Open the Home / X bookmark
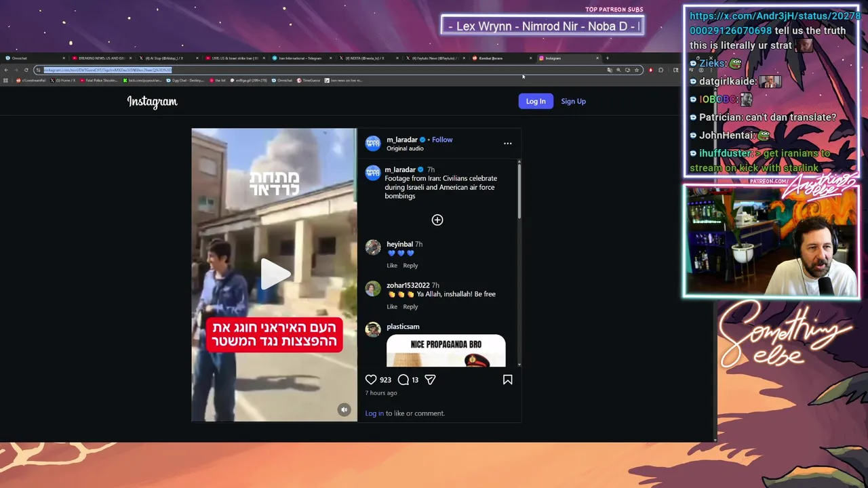This screenshot has height=488, width=868. (x=63, y=81)
